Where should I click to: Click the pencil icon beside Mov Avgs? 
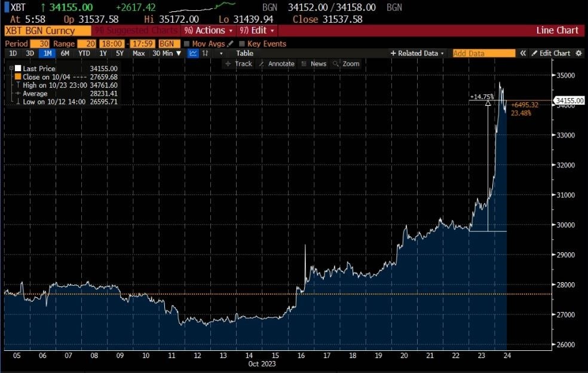click(x=230, y=44)
